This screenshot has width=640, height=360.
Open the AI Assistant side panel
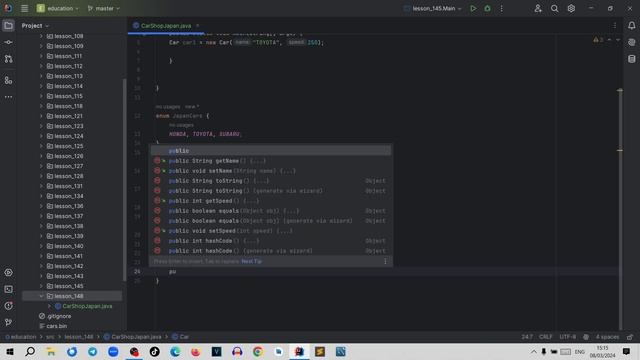[x=631, y=42]
